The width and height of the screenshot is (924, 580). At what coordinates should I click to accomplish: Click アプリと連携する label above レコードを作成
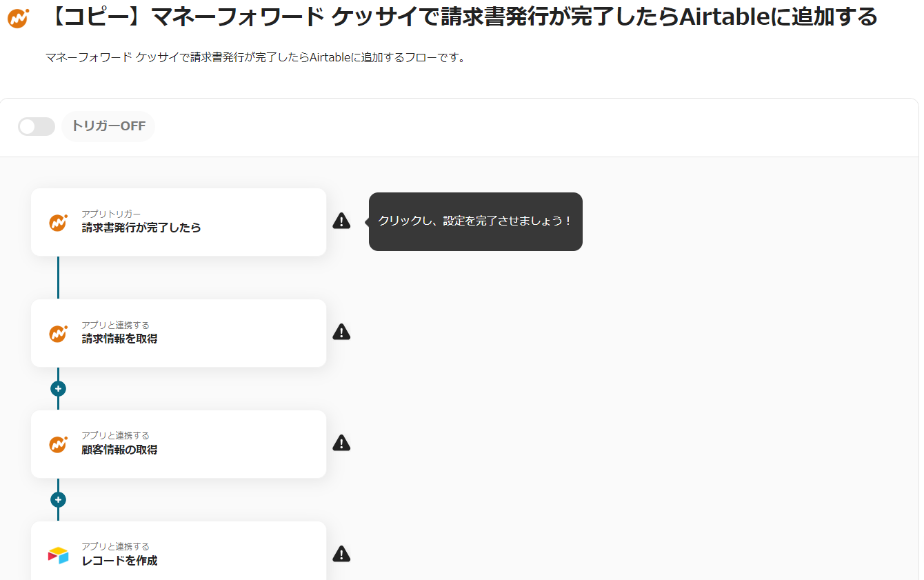click(115, 547)
